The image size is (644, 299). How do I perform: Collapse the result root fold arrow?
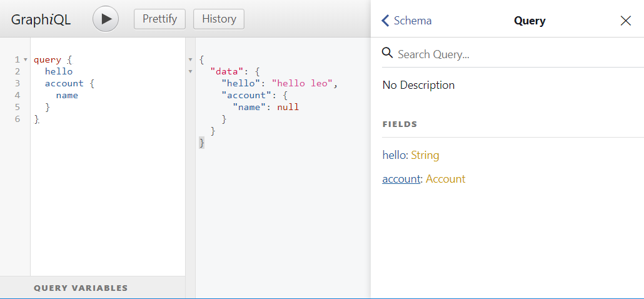(191, 60)
